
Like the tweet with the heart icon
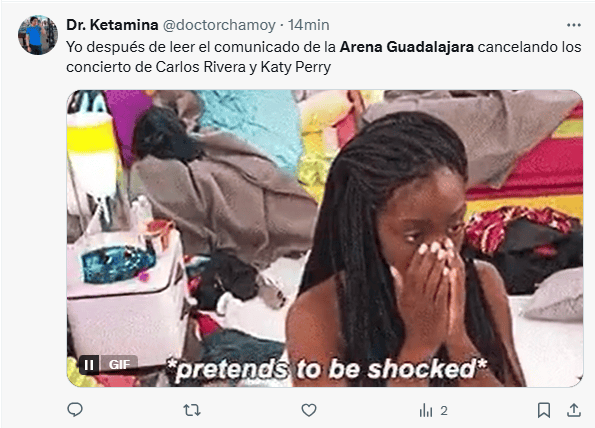(309, 410)
